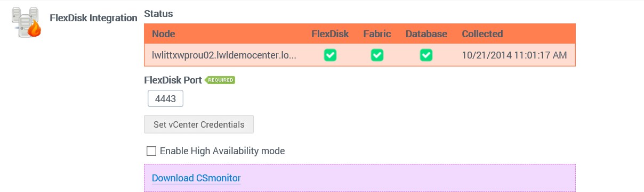Open Set vCenter Credentials dialog
Viewport: 644px width, 192px height.
pos(199,124)
